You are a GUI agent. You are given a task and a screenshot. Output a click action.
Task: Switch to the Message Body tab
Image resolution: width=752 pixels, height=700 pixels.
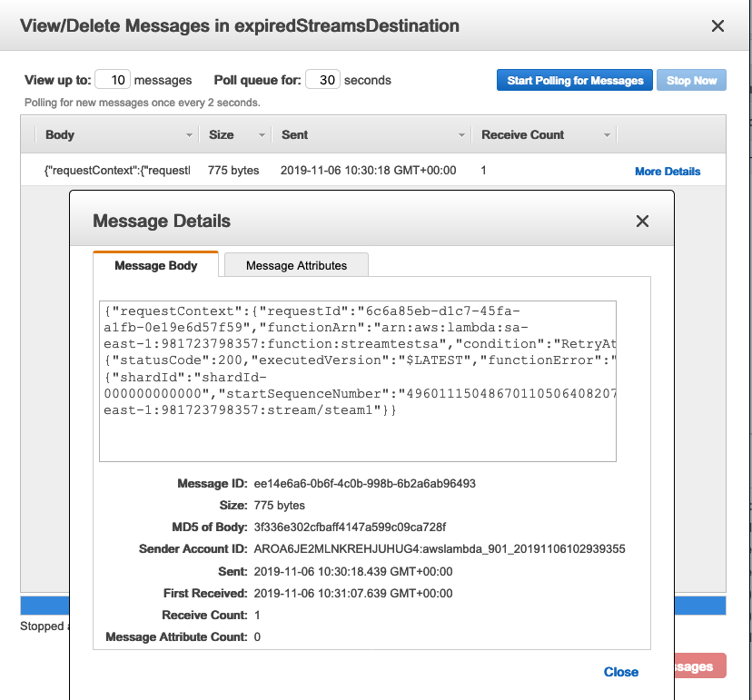[x=154, y=265]
